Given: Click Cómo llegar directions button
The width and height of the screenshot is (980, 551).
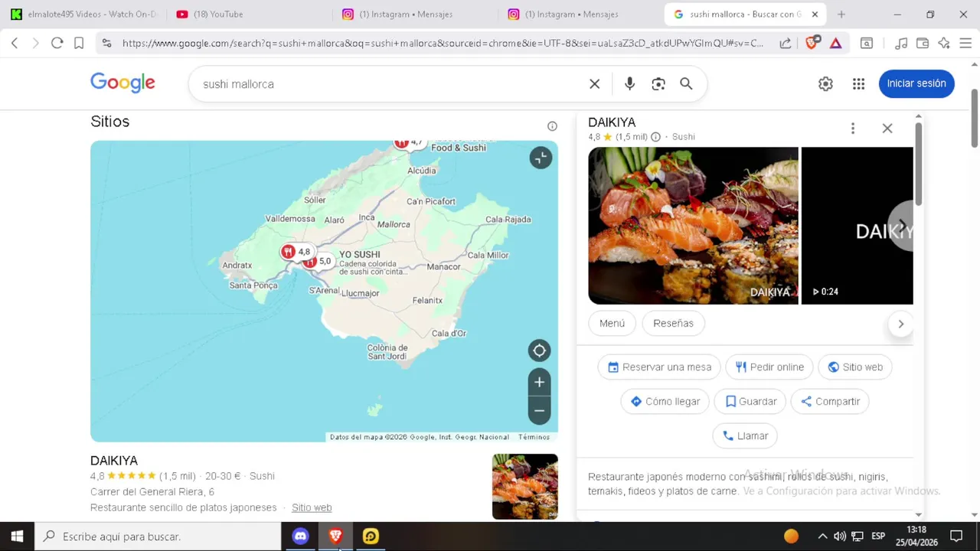Looking at the screenshot, I should tap(665, 401).
